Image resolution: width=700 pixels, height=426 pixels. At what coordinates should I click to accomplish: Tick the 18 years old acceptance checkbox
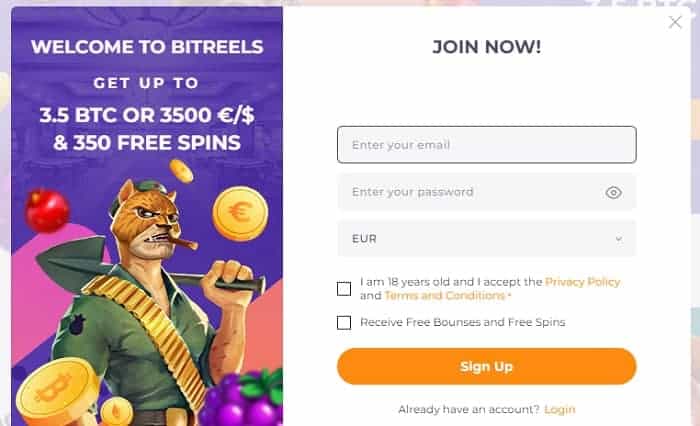click(x=344, y=289)
